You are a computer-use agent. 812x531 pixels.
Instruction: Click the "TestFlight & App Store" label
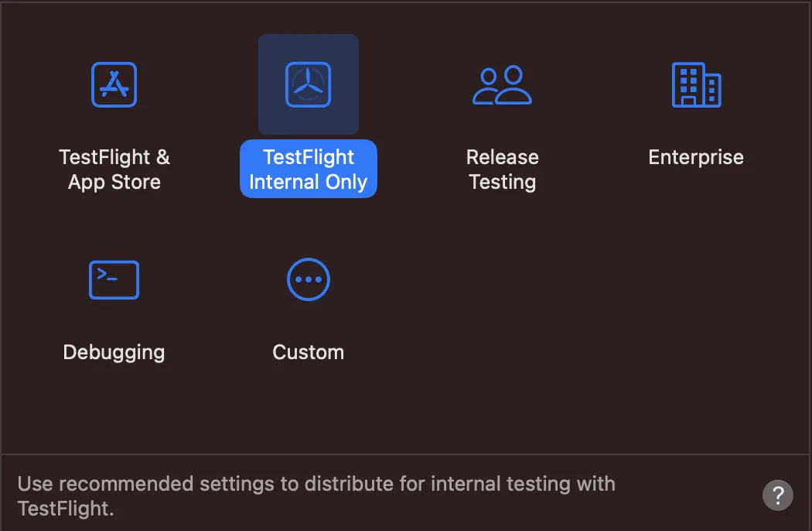tap(114, 170)
